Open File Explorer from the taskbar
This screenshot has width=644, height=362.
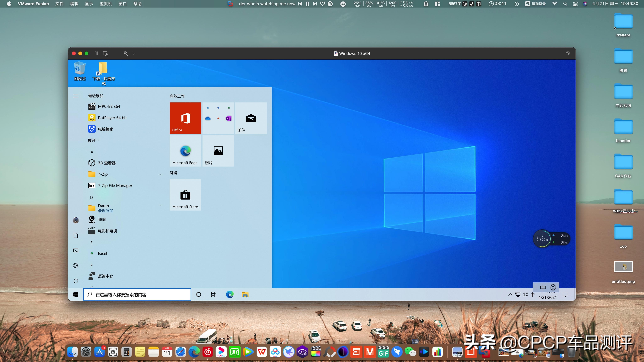245,295
